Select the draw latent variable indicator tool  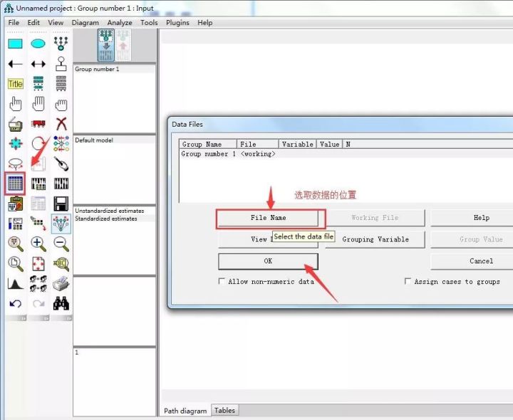pyautogui.click(x=61, y=43)
